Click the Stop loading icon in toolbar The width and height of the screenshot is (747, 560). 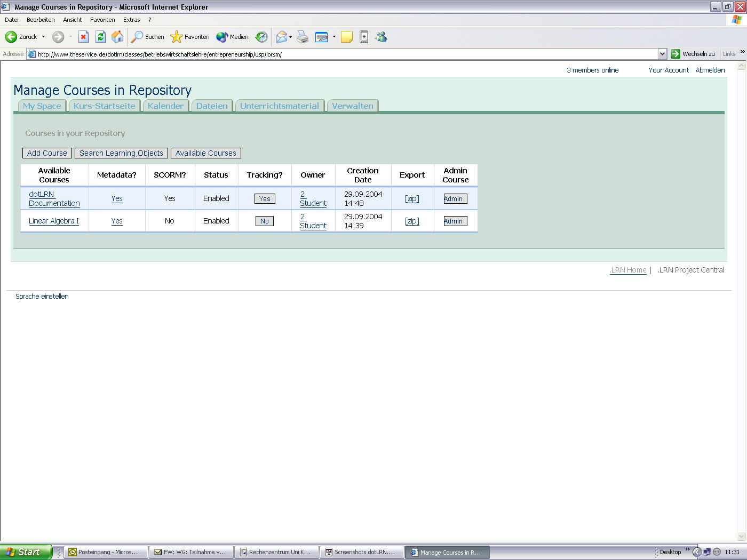(x=83, y=37)
